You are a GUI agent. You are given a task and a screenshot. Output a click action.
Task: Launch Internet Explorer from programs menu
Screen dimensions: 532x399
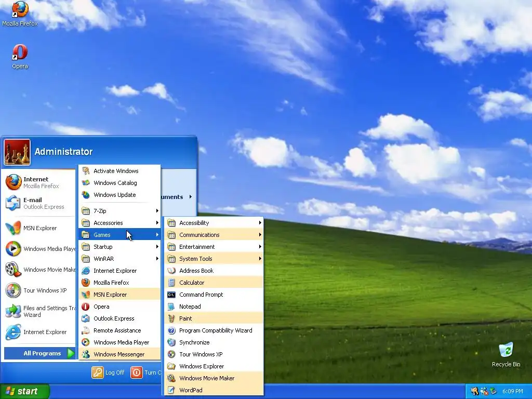(119, 270)
